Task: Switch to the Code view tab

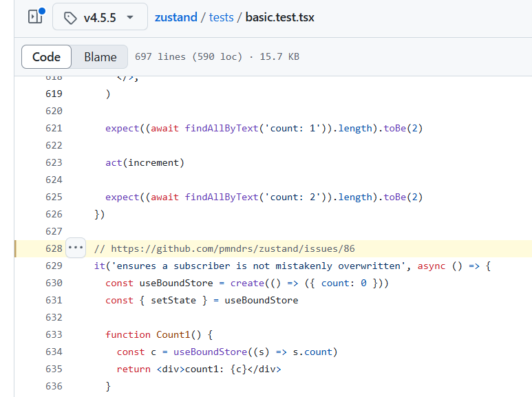Action: point(47,56)
